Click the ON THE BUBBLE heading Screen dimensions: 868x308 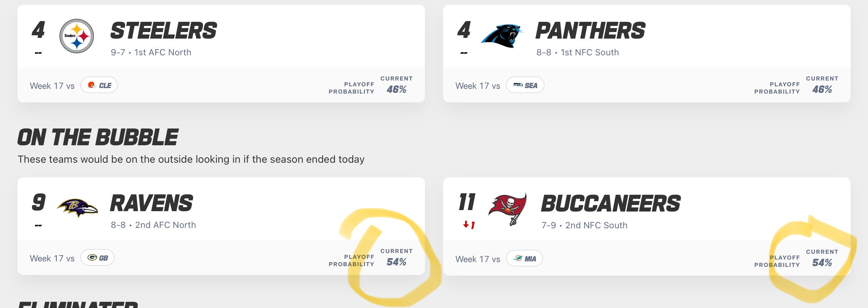point(98,138)
